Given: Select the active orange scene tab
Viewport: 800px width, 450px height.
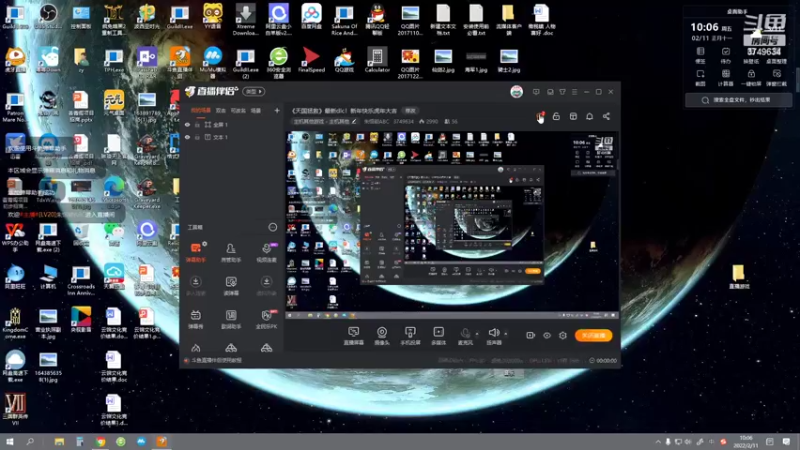Looking at the screenshot, I should pyautogui.click(x=201, y=110).
